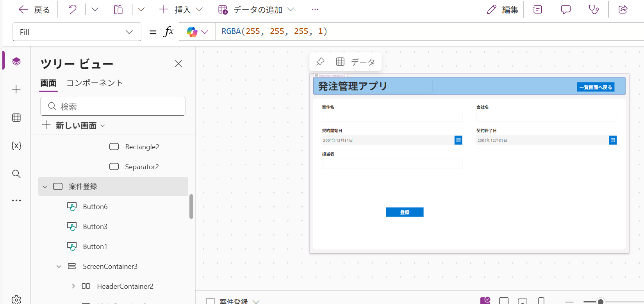Open the settings gear icon

coord(16,300)
